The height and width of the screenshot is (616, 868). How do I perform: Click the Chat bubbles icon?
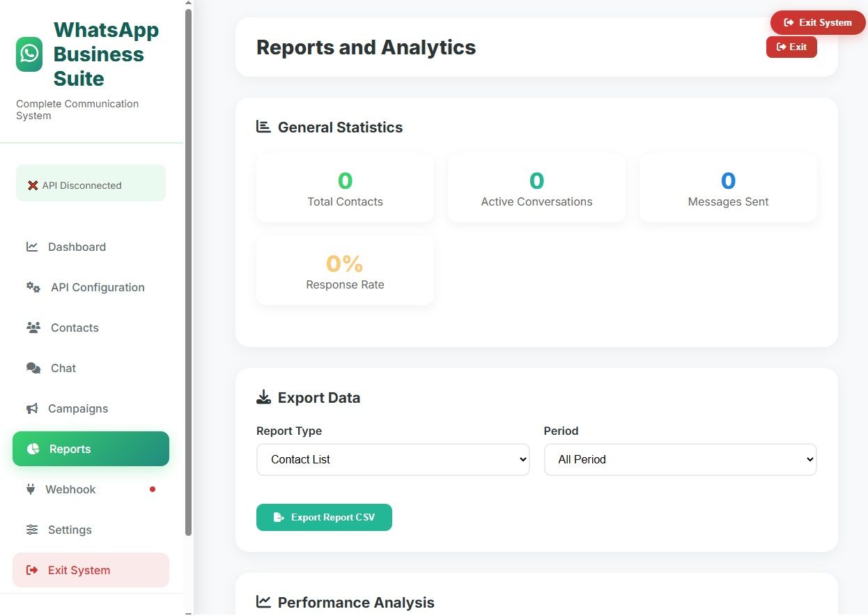[x=33, y=368]
